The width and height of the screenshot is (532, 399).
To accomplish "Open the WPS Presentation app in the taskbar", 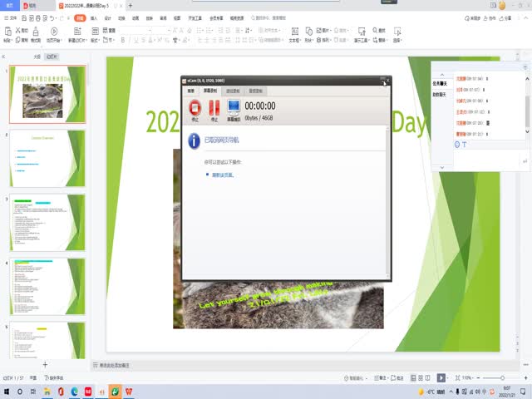I will 127,391.
